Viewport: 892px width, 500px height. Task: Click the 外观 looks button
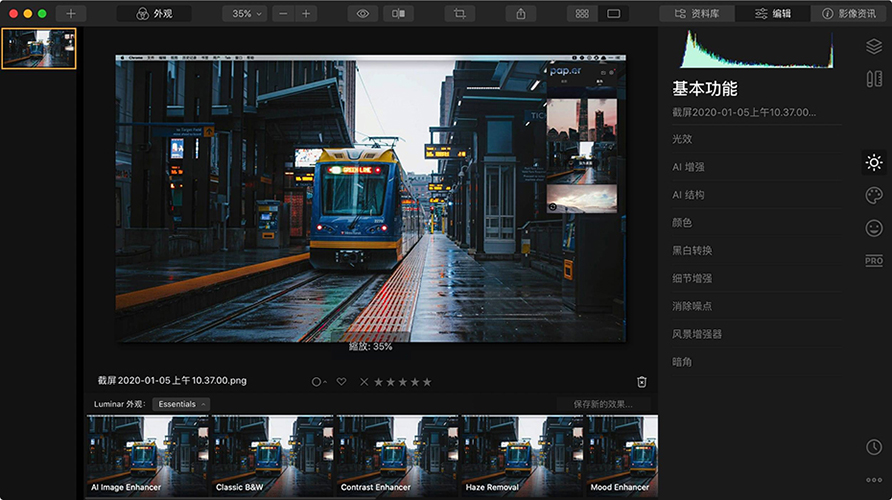[x=154, y=14]
